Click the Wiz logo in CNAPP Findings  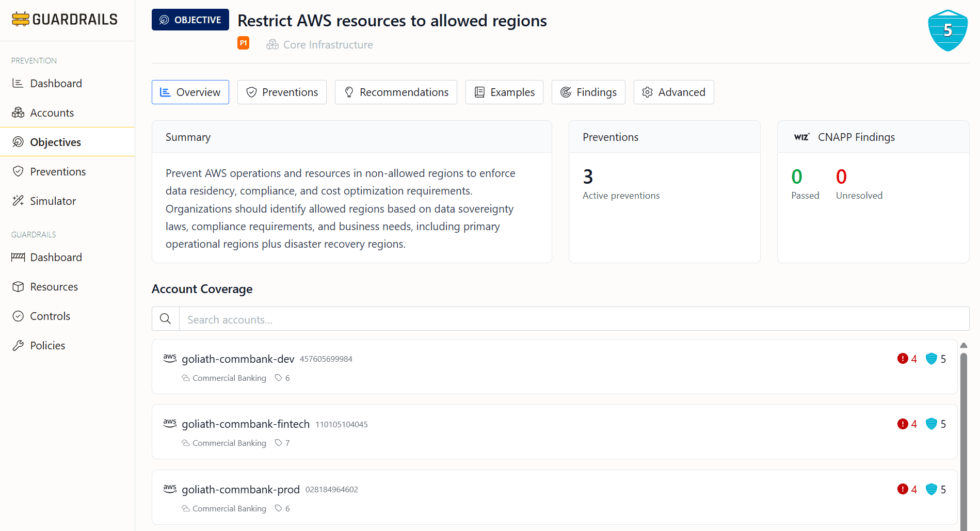801,137
